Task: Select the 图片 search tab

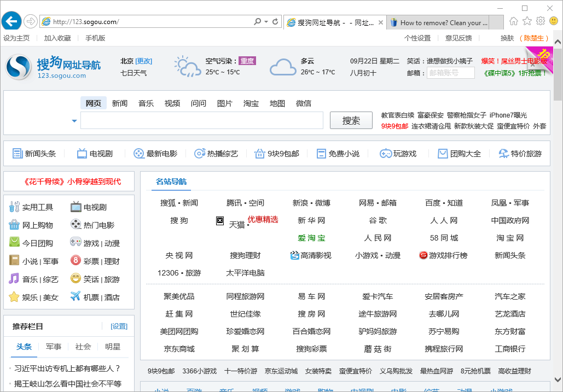Action: [x=225, y=103]
